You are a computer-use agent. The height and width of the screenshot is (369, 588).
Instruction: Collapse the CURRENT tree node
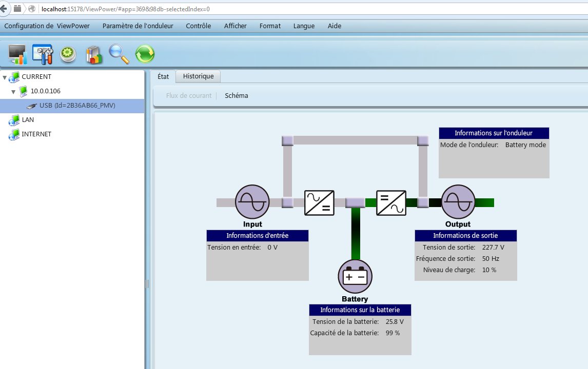coord(5,77)
